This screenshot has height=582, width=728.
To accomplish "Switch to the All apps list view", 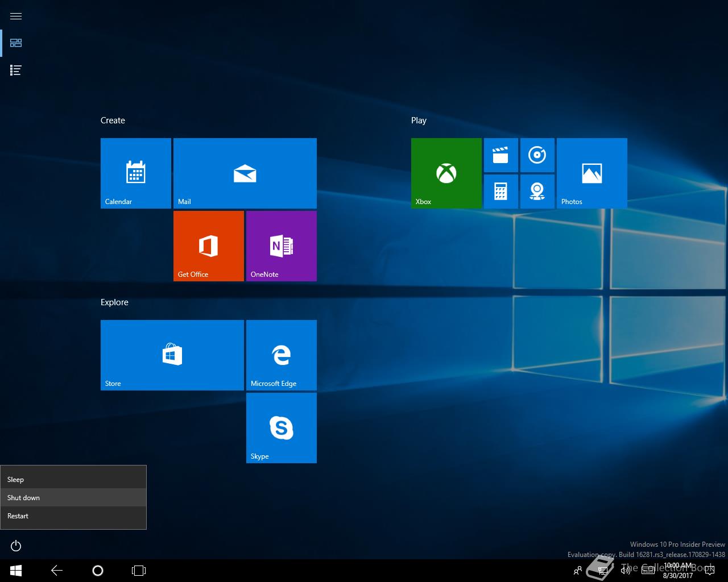I will (16, 70).
